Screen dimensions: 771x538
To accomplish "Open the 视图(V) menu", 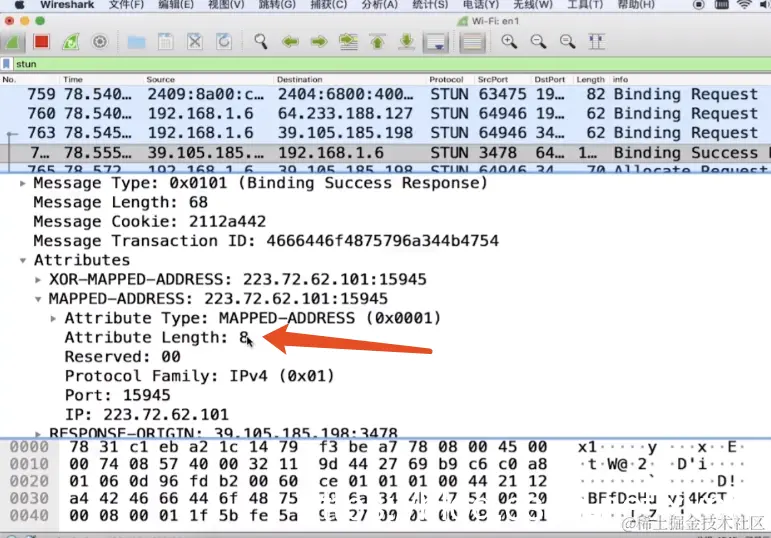I will point(226,5).
